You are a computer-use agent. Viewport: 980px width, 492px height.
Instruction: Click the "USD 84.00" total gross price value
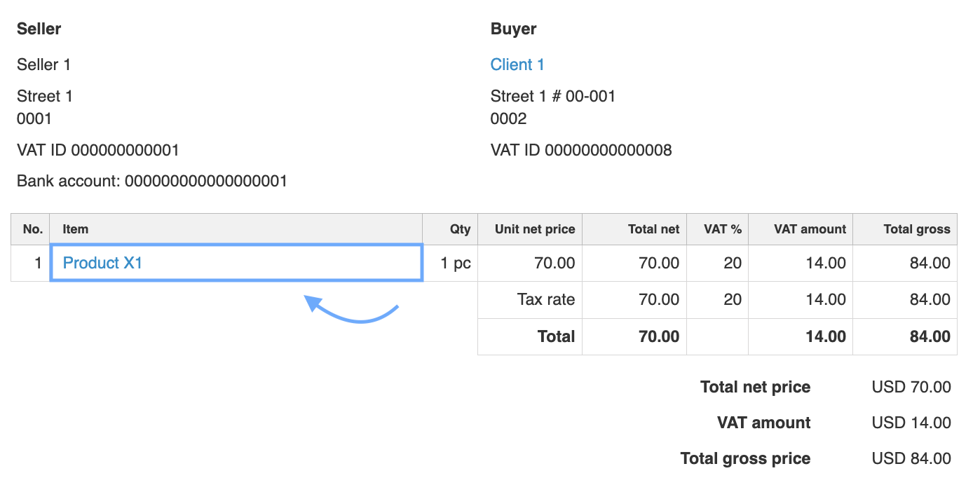click(911, 459)
